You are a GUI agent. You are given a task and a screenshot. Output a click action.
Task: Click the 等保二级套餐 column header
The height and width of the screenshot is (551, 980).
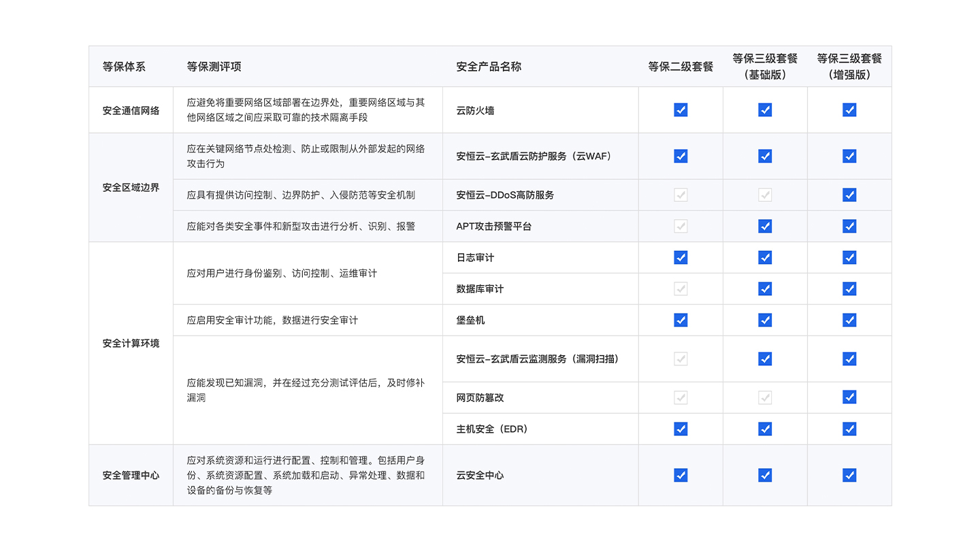pyautogui.click(x=681, y=67)
